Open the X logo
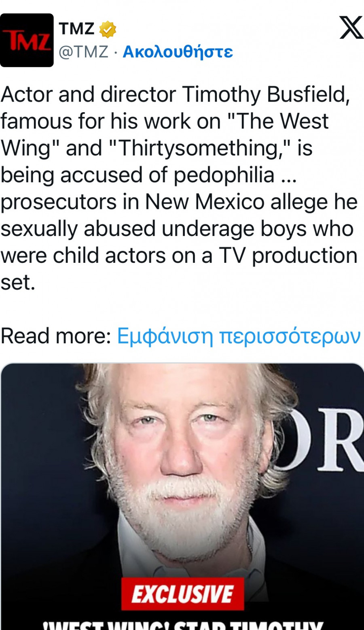Image resolution: width=364 pixels, height=630 pixels. pos(351,28)
